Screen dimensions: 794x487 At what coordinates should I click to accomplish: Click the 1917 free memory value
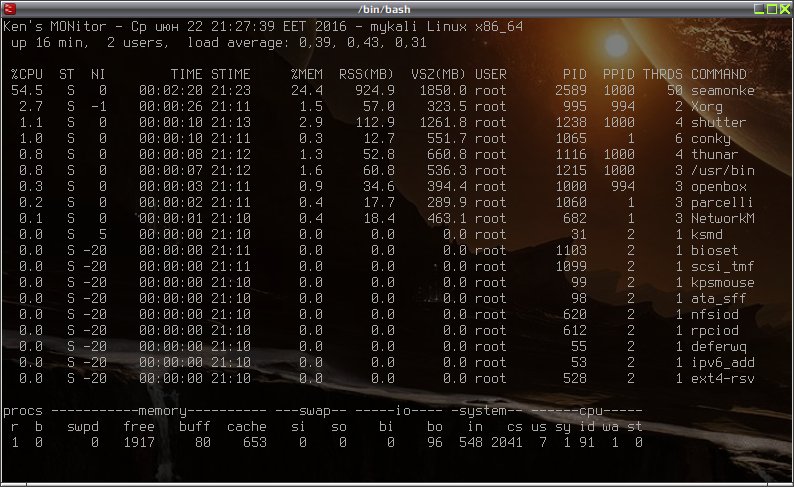(x=139, y=443)
